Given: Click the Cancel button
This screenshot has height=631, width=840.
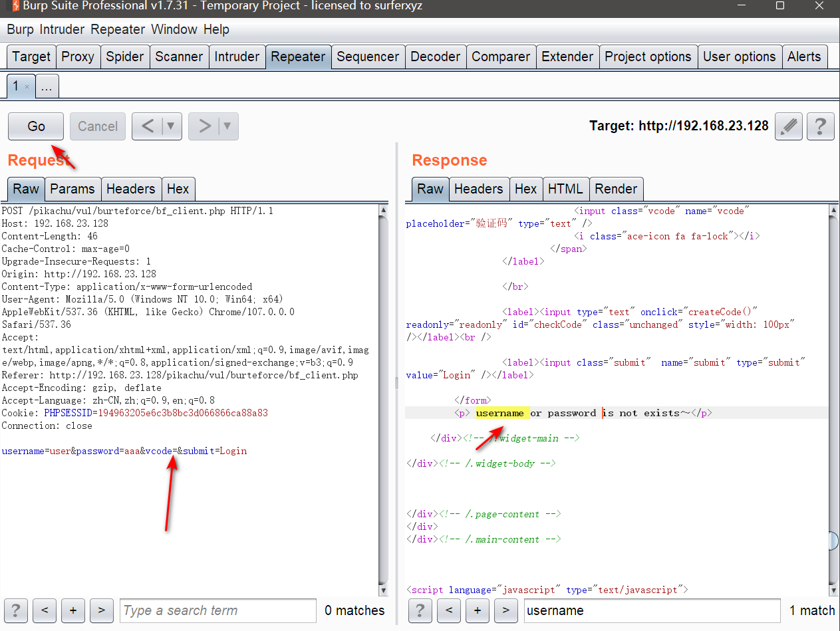Looking at the screenshot, I should point(97,126).
